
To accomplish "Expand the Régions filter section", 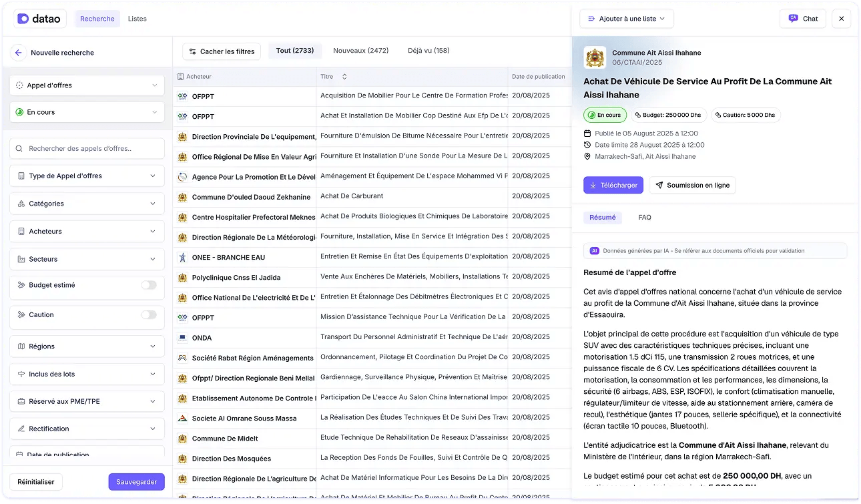I will click(86, 346).
